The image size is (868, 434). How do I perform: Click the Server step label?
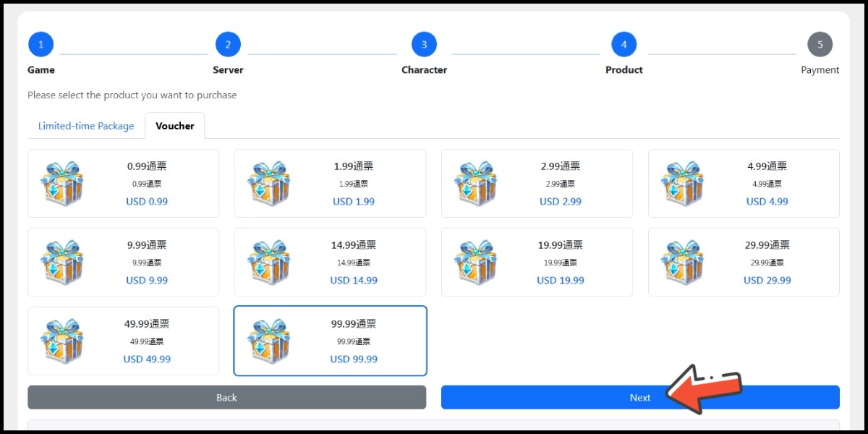[x=228, y=70]
